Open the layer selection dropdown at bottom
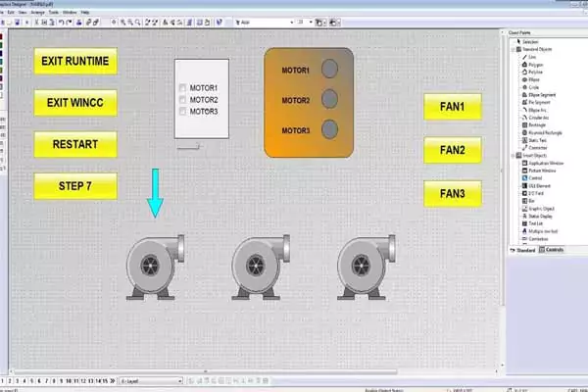This screenshot has width=588, height=392. coord(179,380)
